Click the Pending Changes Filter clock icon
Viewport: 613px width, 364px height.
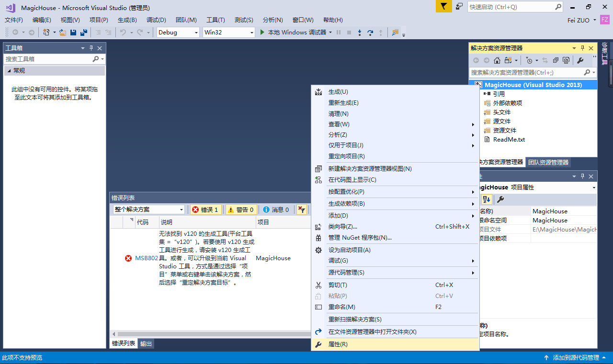click(529, 60)
